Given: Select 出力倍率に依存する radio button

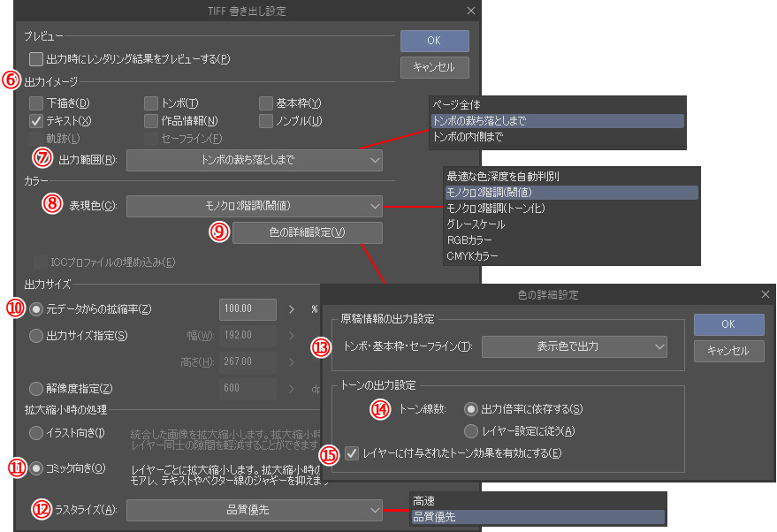Looking at the screenshot, I should [470, 409].
